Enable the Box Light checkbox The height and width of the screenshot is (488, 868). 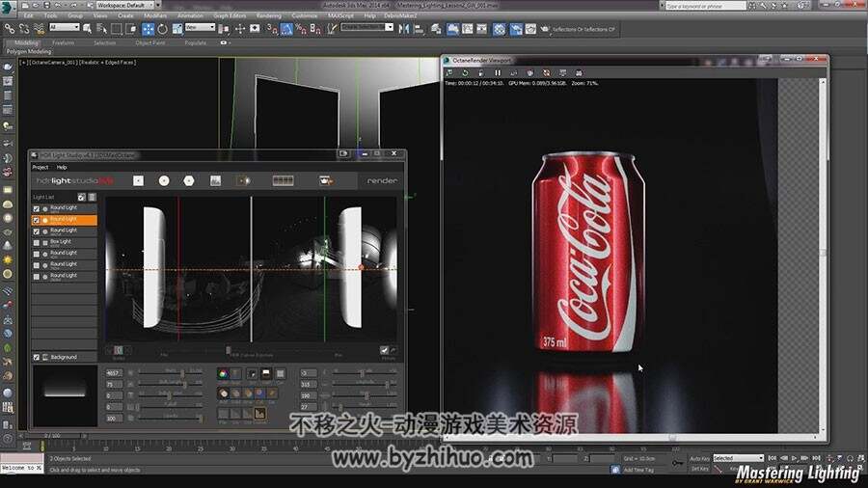click(37, 242)
